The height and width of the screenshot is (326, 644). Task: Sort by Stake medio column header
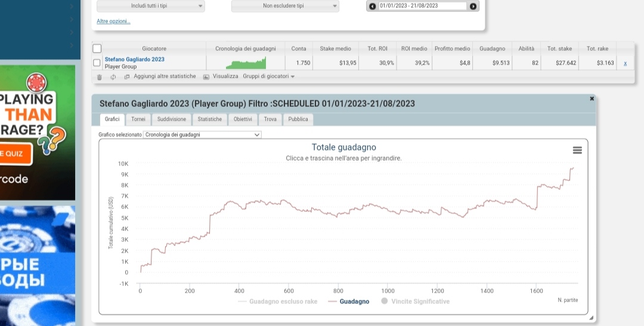coord(335,48)
